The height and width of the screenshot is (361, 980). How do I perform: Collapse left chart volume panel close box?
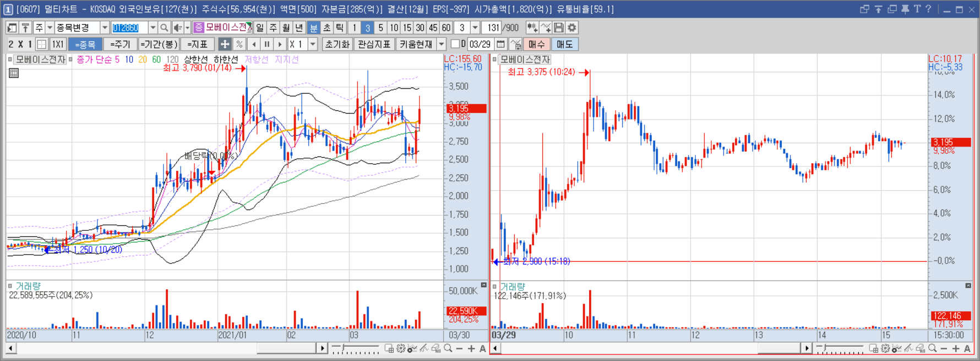[x=483, y=285]
